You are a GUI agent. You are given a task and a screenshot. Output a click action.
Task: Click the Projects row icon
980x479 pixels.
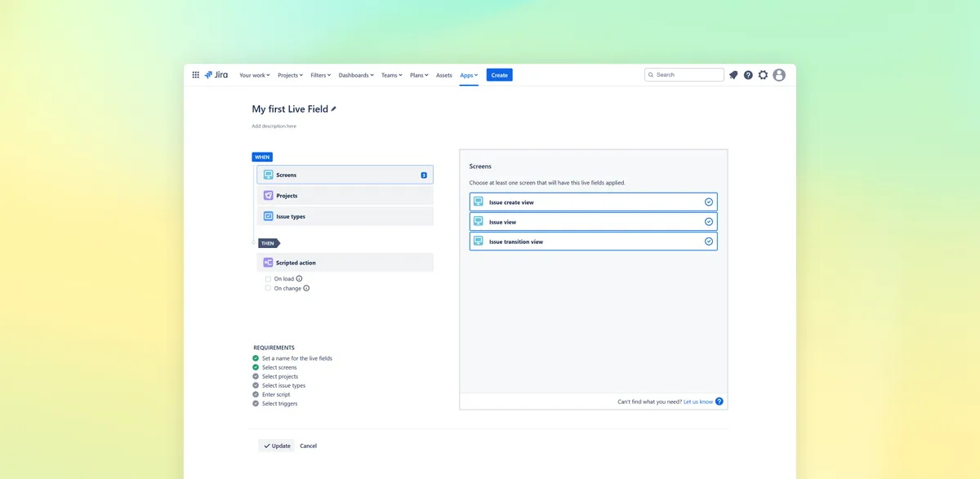pos(268,196)
